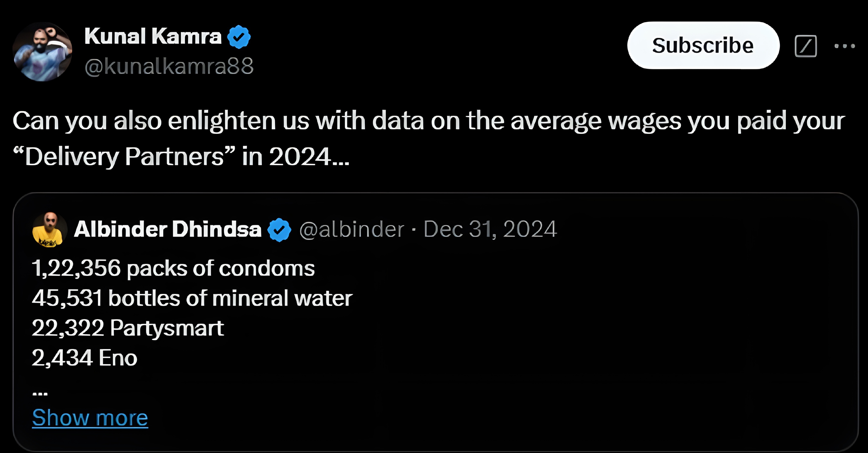Click the truncation ellipsis in the quoted tweet
Screen dimensions: 868x453
click(x=40, y=393)
